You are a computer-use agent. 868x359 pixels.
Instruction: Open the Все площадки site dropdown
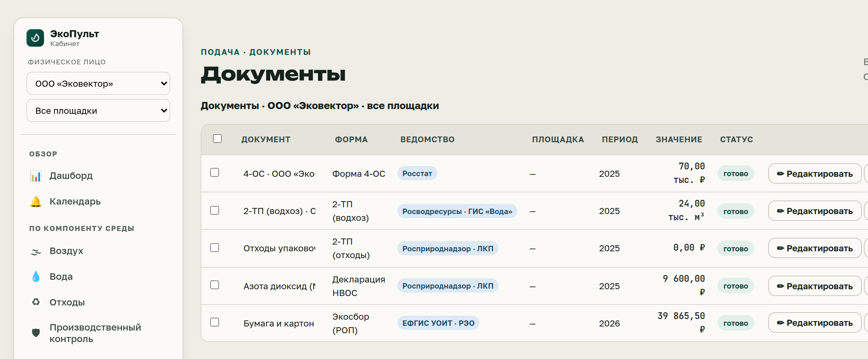(x=98, y=110)
